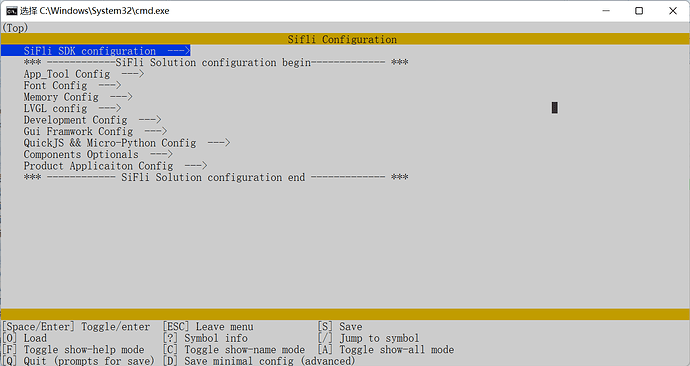Expand the Gui Framwork Config arrow
This screenshot has width=690, height=366.
pyautogui.click(x=156, y=131)
